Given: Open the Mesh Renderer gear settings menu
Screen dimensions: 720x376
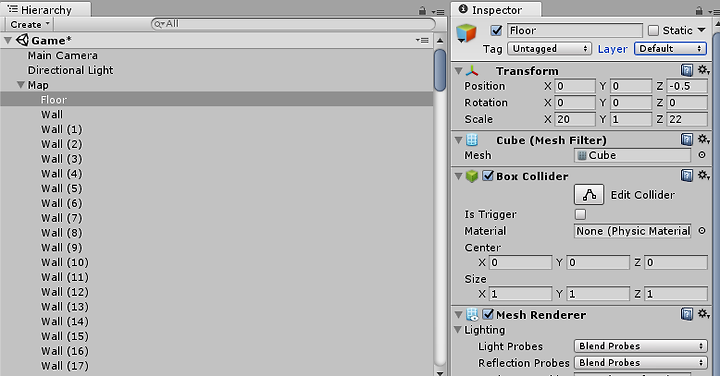Looking at the screenshot, I should click(x=703, y=314).
